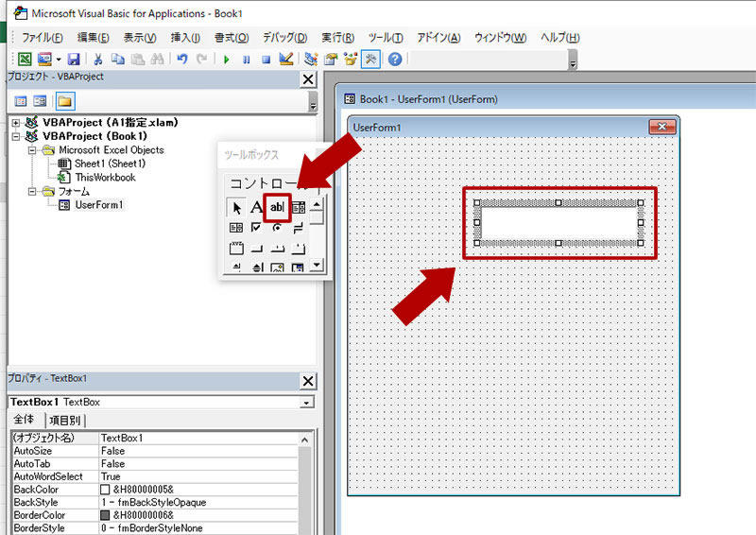Select the Label (A) toolbox control
Screen dimensions: 756x535
click(x=256, y=208)
